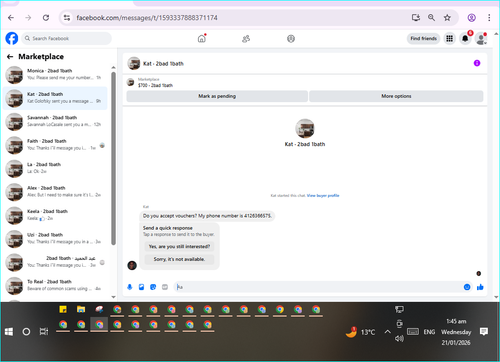Screen dimensions: 500x362
Task: Open Chrome zoom magnifier icon
Action: point(431,18)
